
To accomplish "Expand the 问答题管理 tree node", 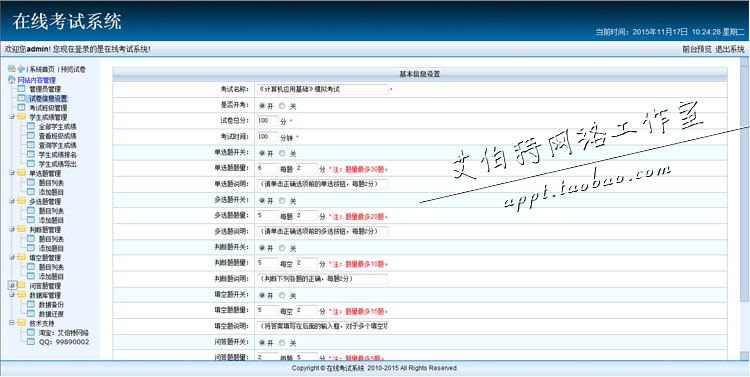I will (x=12, y=286).
